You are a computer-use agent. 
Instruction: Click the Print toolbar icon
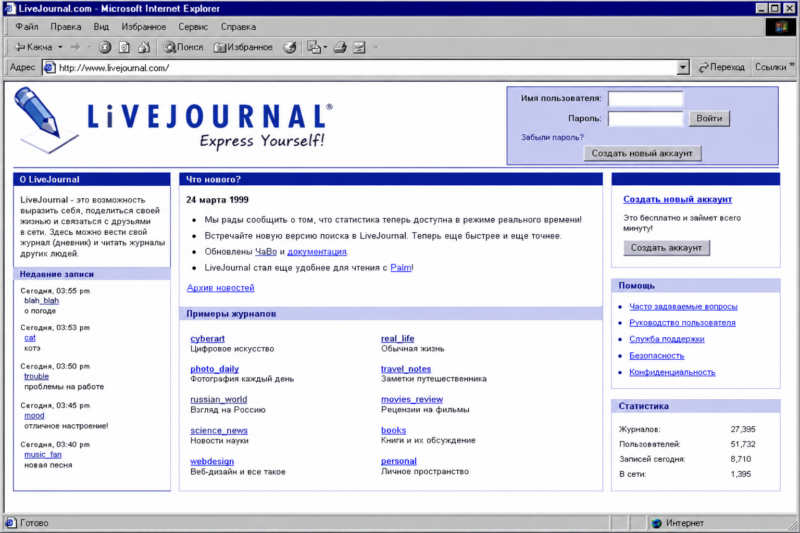pos(340,47)
